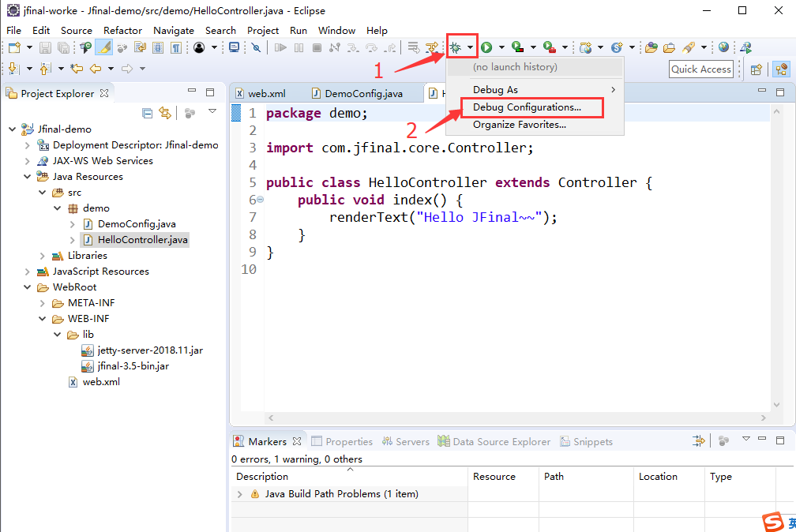Click the Suspend debug icon
Screen dimensions: 796x532
coord(299,47)
